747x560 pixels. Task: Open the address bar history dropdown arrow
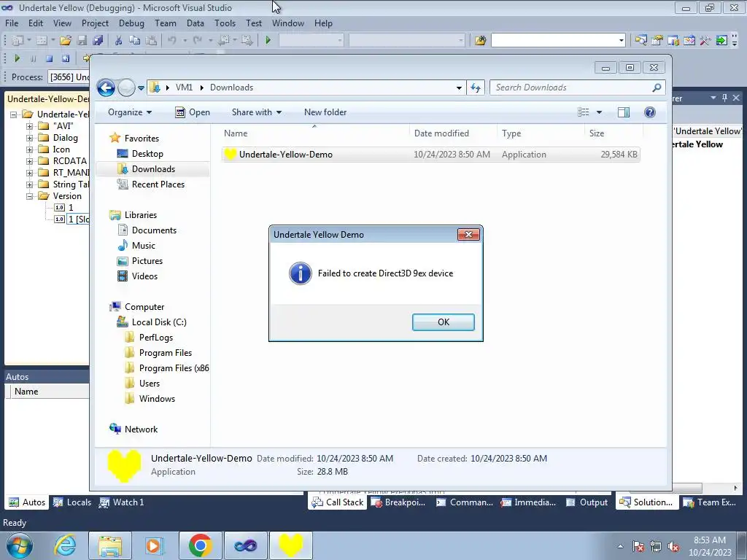tap(459, 87)
